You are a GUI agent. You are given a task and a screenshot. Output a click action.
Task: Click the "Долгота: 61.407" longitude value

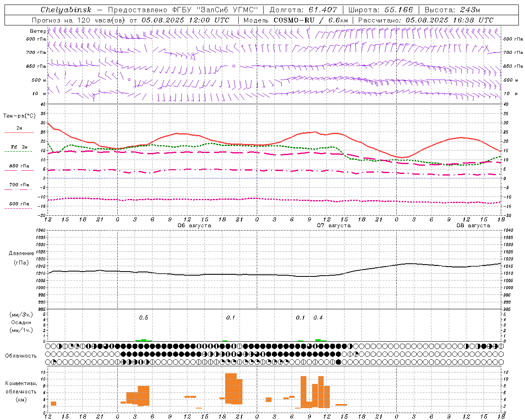coord(303,10)
